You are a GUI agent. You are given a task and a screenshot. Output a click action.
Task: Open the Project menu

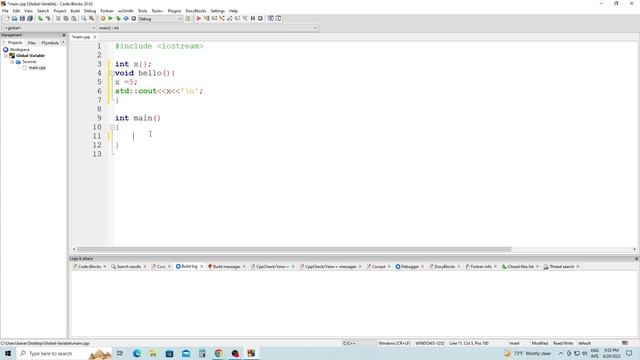point(60,11)
